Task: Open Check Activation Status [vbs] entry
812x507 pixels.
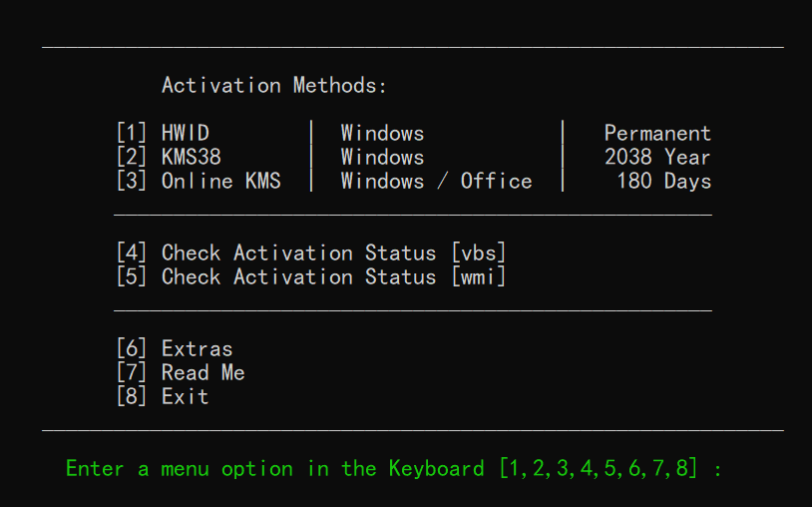Action: [310, 253]
